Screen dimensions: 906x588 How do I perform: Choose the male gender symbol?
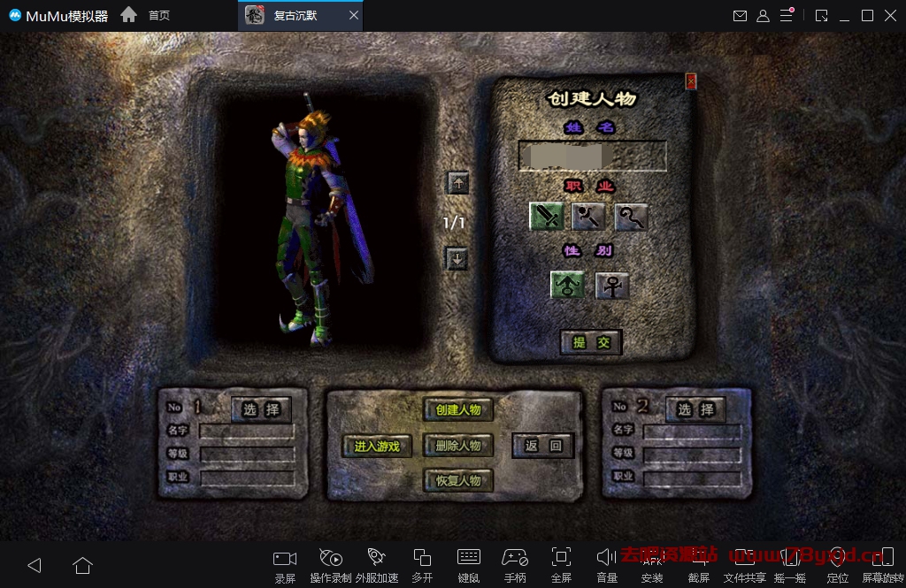[567, 285]
